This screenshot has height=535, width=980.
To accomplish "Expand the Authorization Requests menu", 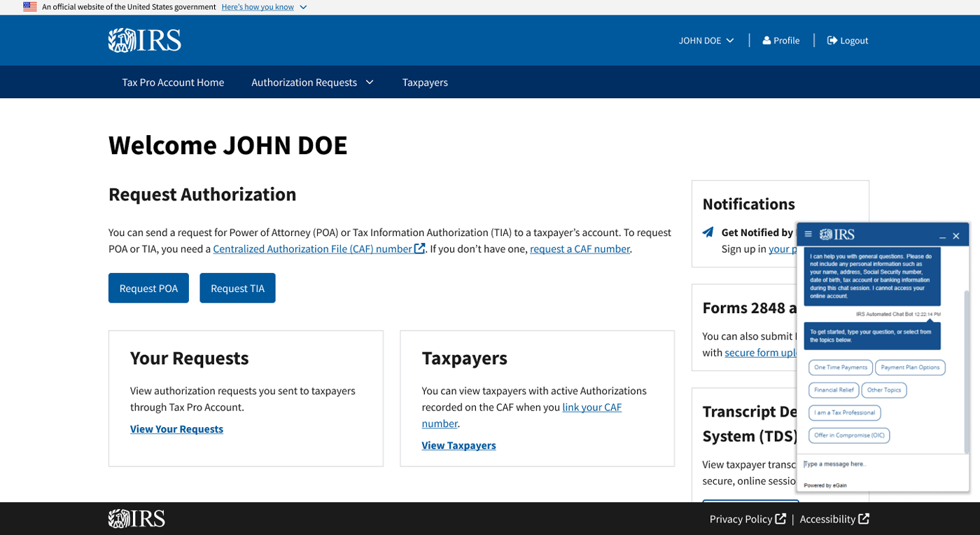I will [x=313, y=82].
